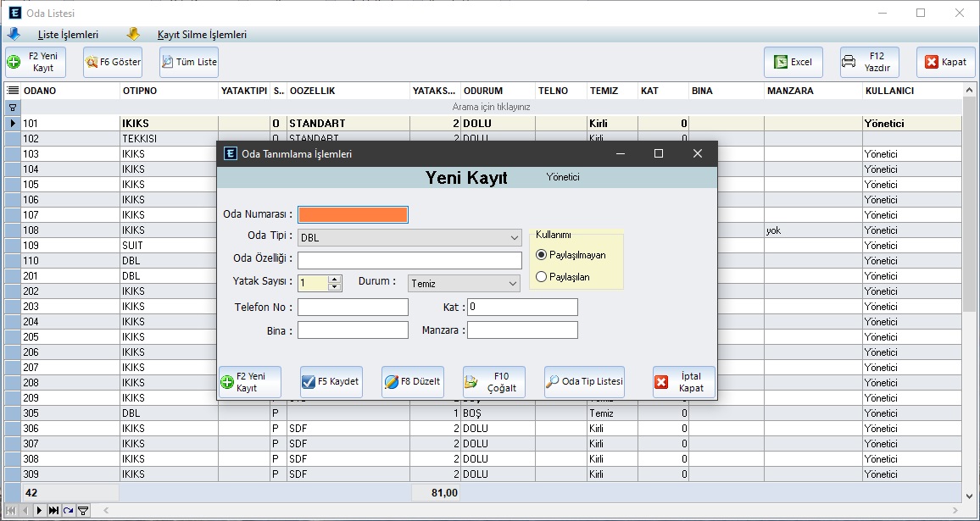Jump to last record in grid navigator

[53, 510]
